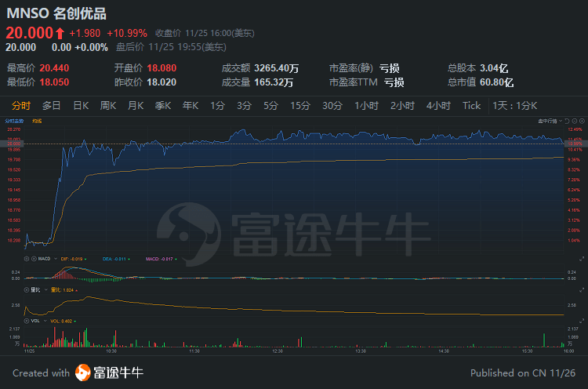Expand the VOL panel with corner arrows
The image size is (588, 389).
click(x=582, y=321)
